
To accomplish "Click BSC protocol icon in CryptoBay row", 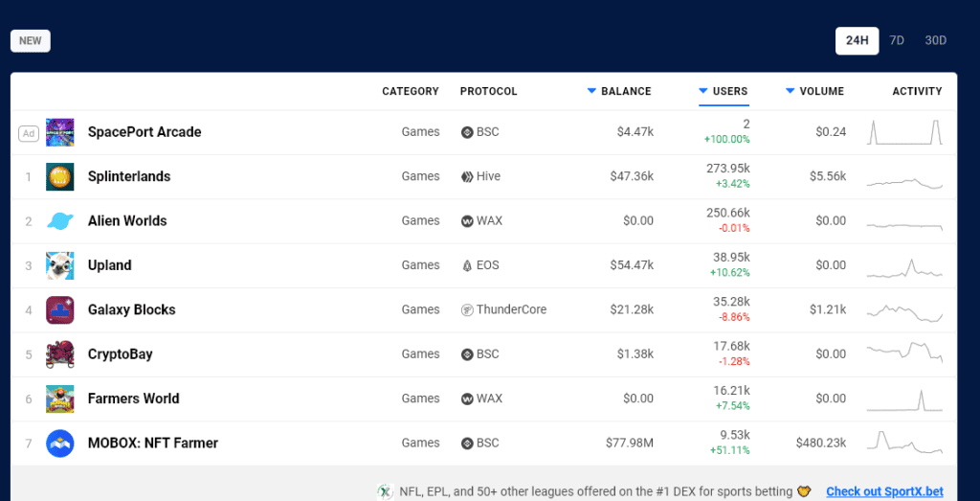I will pos(467,354).
